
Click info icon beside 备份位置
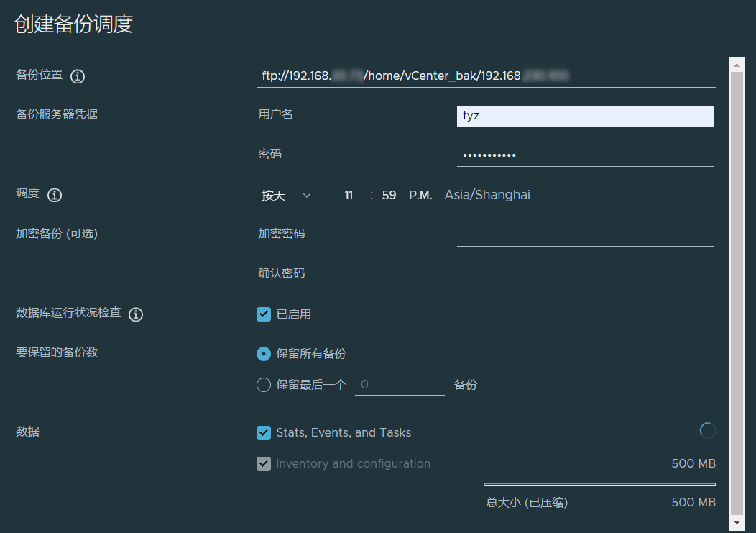78,76
